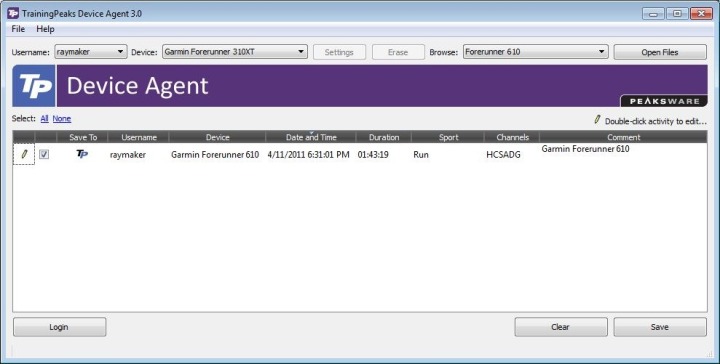Close the Device Agent window
Screen dimensions: 720x364
click(x=702, y=13)
